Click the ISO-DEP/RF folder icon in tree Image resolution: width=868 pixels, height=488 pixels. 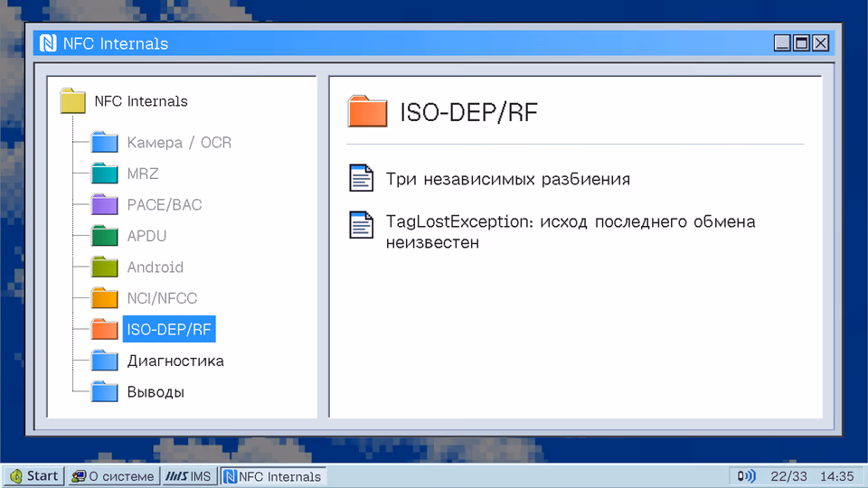pyautogui.click(x=105, y=329)
